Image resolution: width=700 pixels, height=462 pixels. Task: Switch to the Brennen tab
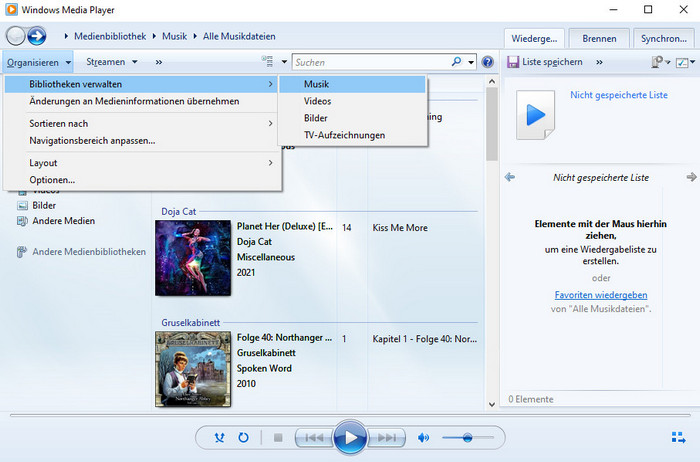[x=599, y=38]
